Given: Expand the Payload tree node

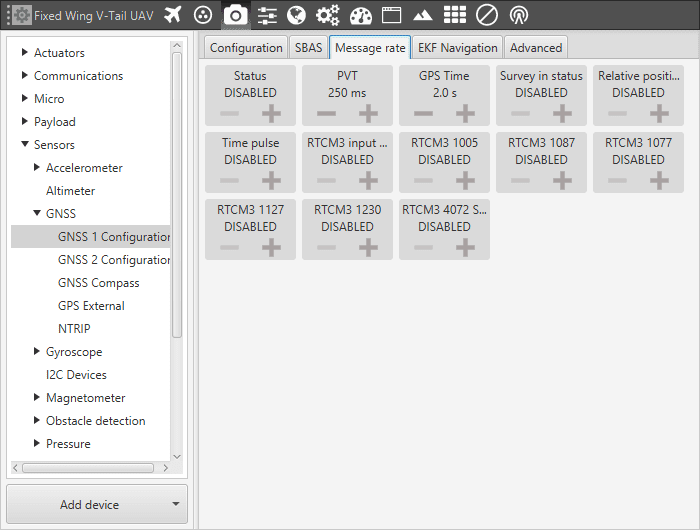Looking at the screenshot, I should (25, 121).
